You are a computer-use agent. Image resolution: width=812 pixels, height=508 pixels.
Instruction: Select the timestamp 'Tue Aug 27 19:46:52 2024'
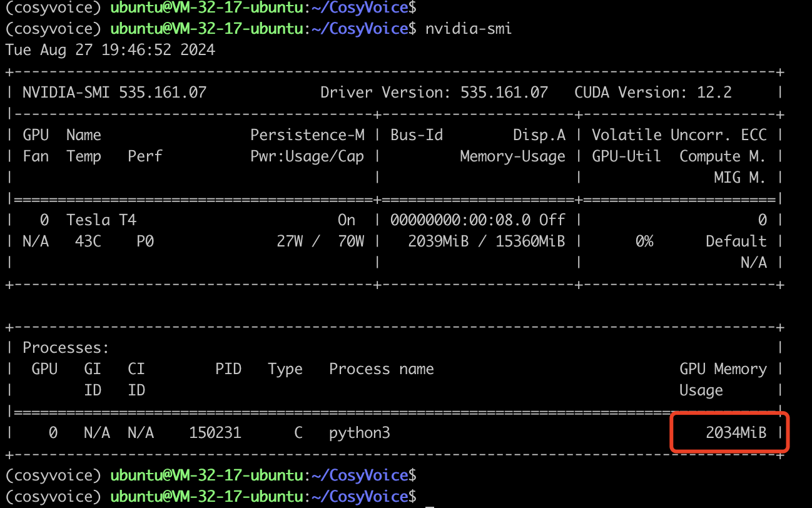pyautogui.click(x=110, y=50)
